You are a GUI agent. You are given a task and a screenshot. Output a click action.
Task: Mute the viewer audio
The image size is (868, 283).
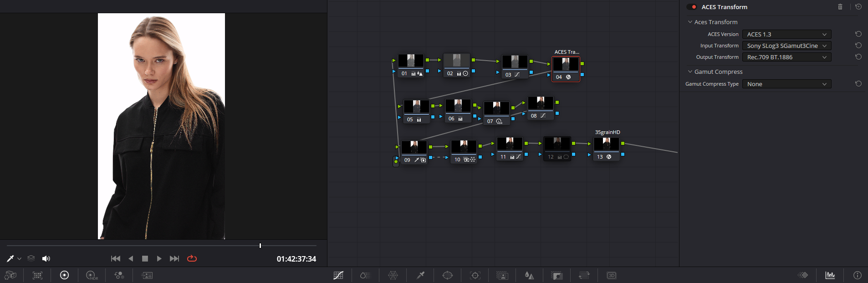tap(46, 258)
